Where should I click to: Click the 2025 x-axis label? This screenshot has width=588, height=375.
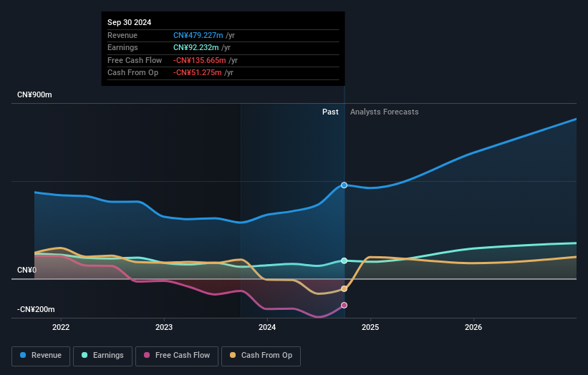370,327
